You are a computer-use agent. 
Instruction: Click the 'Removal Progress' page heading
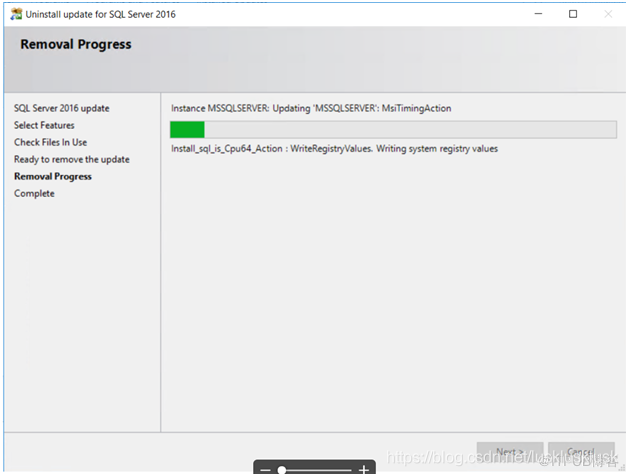pyautogui.click(x=76, y=44)
